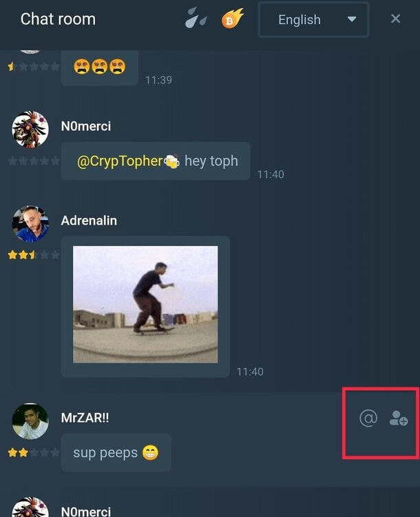Viewport: 420px width, 517px height.
Task: Open the English language dropdown
Action: pos(313,20)
